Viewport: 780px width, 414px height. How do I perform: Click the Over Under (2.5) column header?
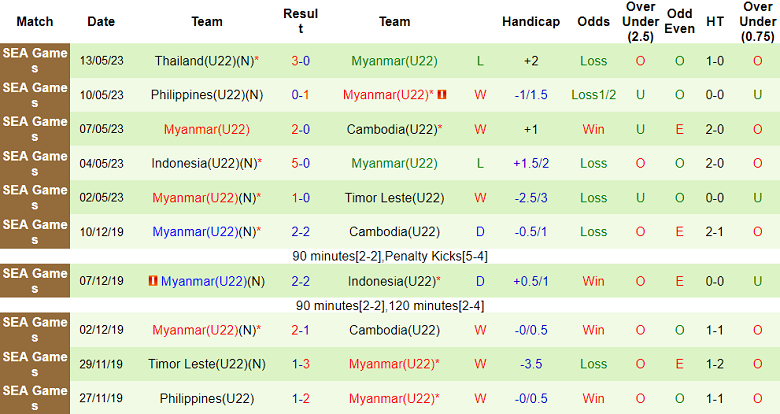coord(640,21)
